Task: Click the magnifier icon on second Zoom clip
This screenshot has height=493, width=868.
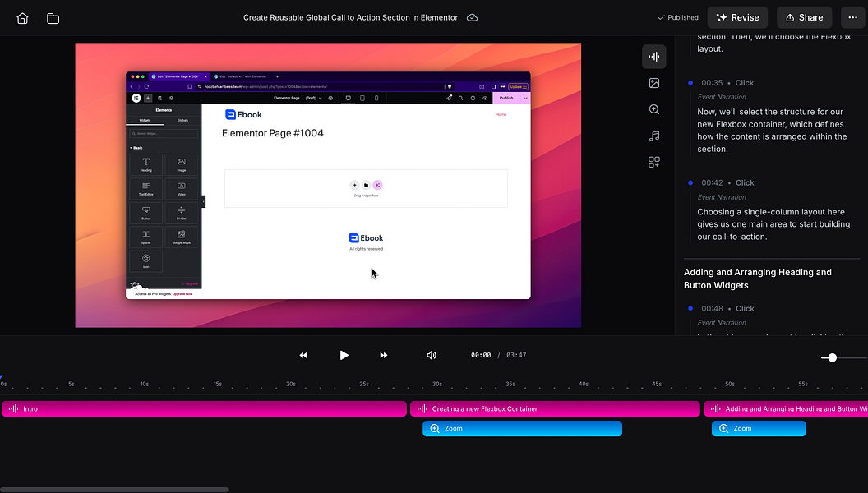Action: click(723, 428)
